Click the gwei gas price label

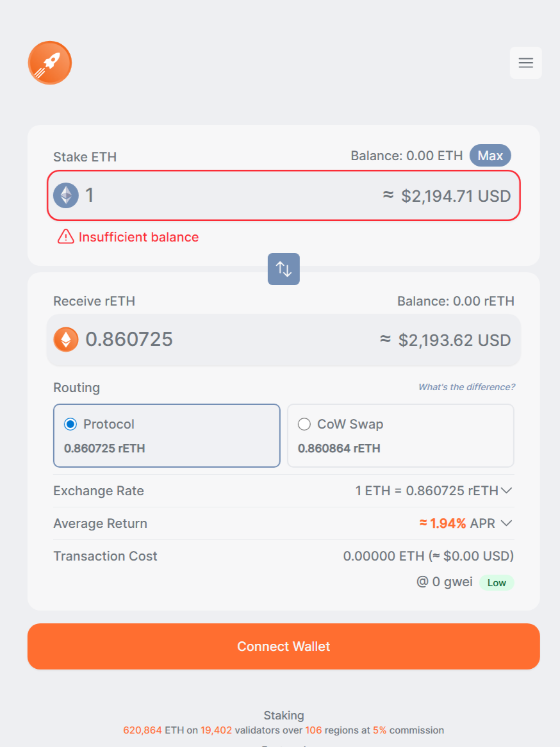tap(445, 582)
